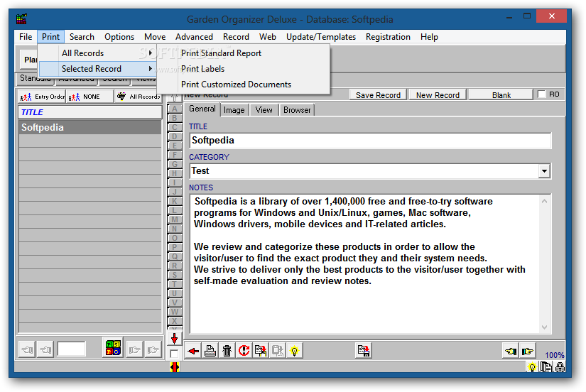The width and height of the screenshot is (586, 392).
Task: Click the right-pointing hand icon near 100%
Action: (528, 351)
